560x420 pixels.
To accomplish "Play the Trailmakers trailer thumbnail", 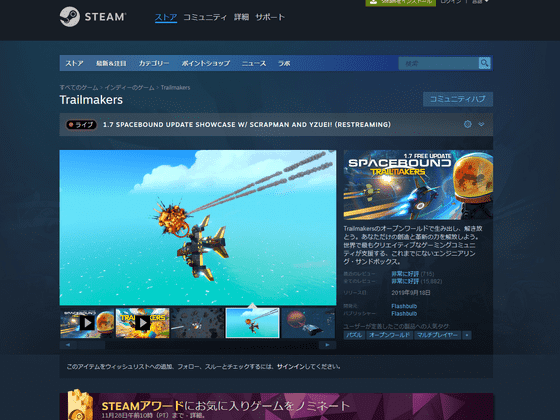I will [142, 323].
